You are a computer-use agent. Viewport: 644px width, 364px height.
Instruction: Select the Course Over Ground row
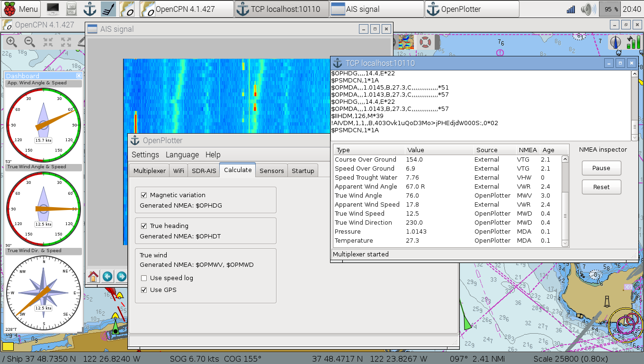[x=447, y=159]
